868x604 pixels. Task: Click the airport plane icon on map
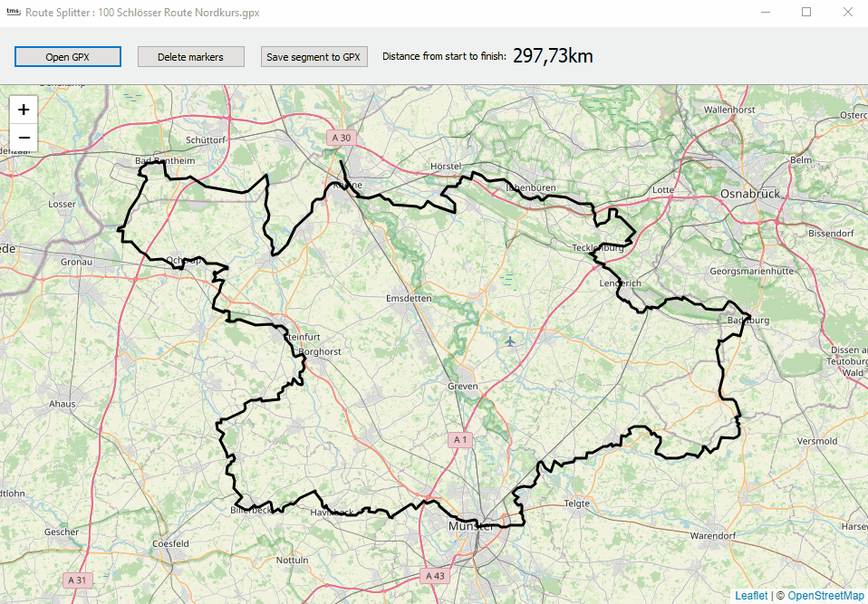point(510,341)
